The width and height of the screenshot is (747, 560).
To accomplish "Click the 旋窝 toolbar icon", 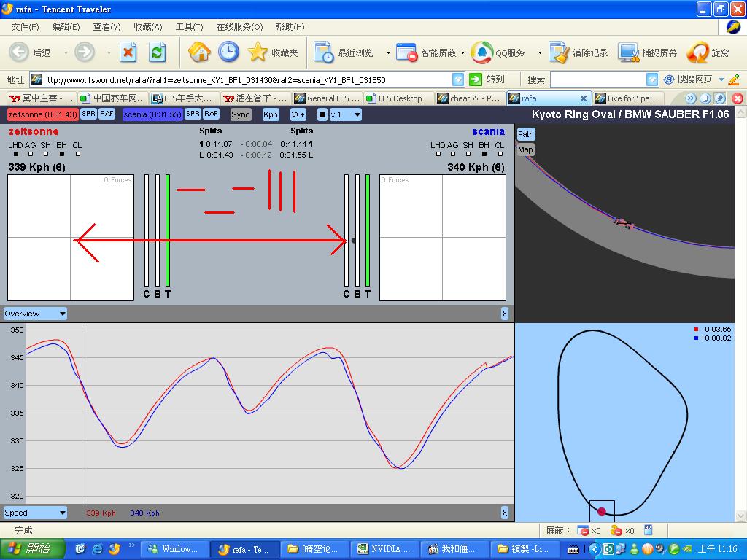I will (697, 52).
